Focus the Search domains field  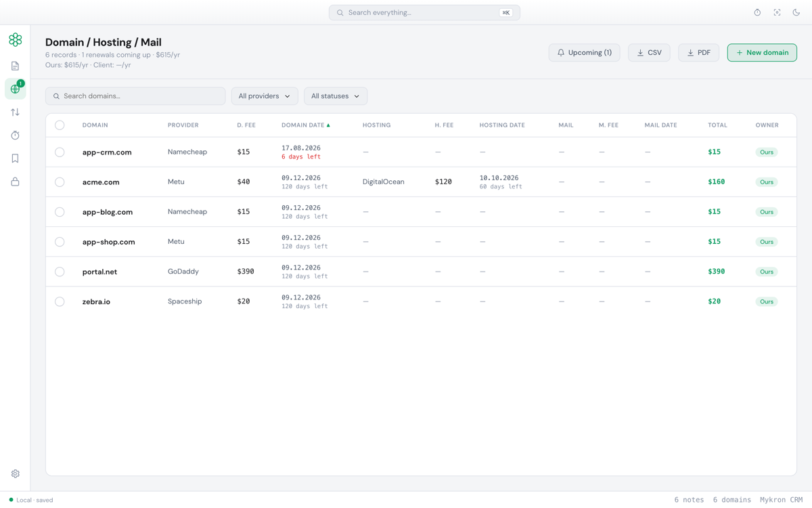[135, 96]
